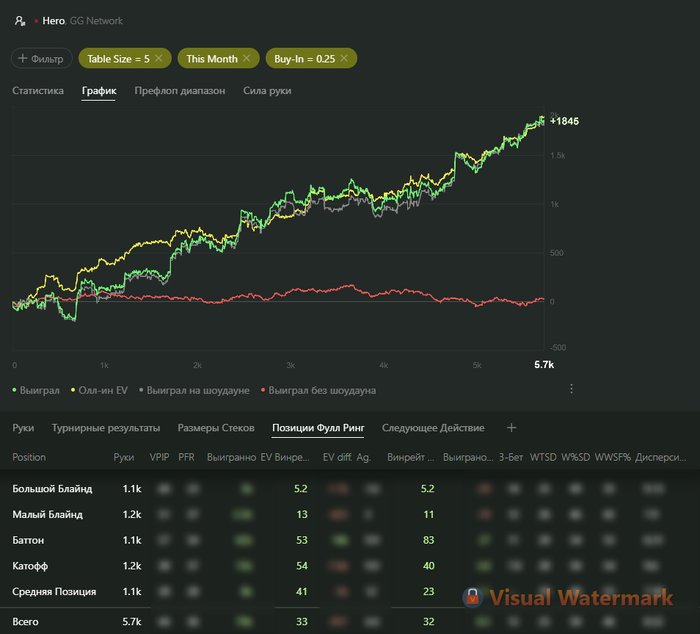Toggle the Выиграл без шоудауна red legend
This screenshot has width=700, height=634.
tap(318, 390)
